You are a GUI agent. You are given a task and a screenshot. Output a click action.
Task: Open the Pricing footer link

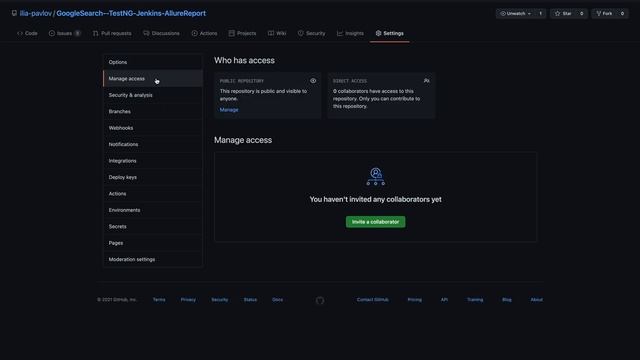tap(415, 300)
